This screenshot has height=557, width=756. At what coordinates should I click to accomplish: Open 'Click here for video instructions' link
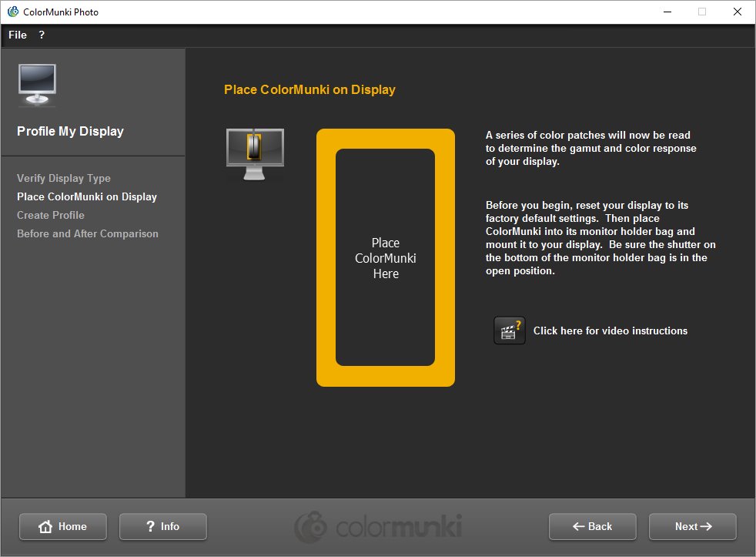(610, 331)
